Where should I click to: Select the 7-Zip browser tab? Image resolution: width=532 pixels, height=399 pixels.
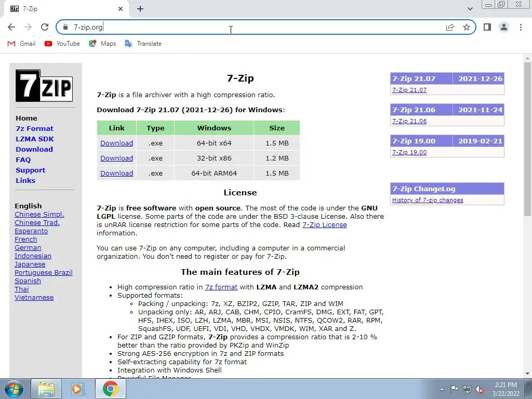tap(66, 9)
